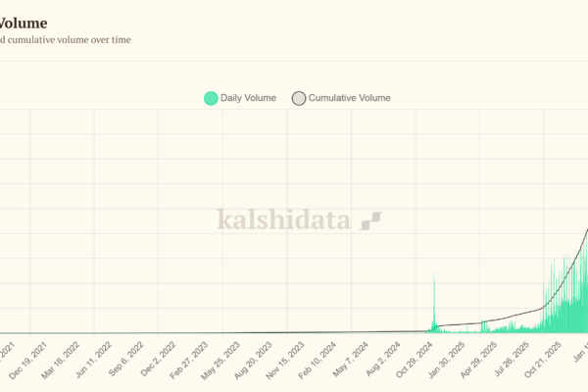Click the green Daily Volume legend circle
Image resolution: width=588 pixels, height=392 pixels.
[x=211, y=98]
